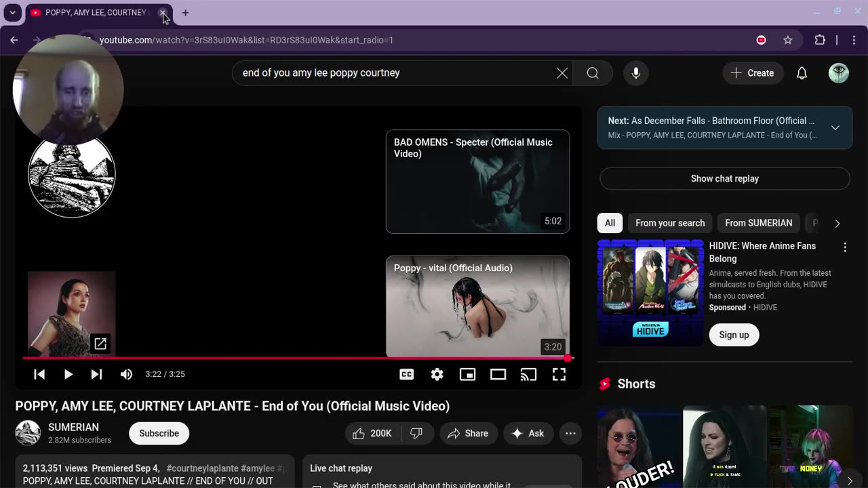This screenshot has width=868, height=488.
Task: Click the browser address bar URL
Action: 246,40
